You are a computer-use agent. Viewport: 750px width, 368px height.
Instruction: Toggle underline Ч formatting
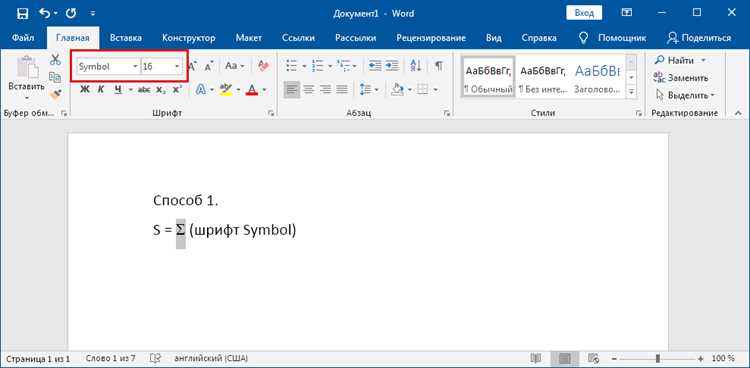(x=118, y=89)
